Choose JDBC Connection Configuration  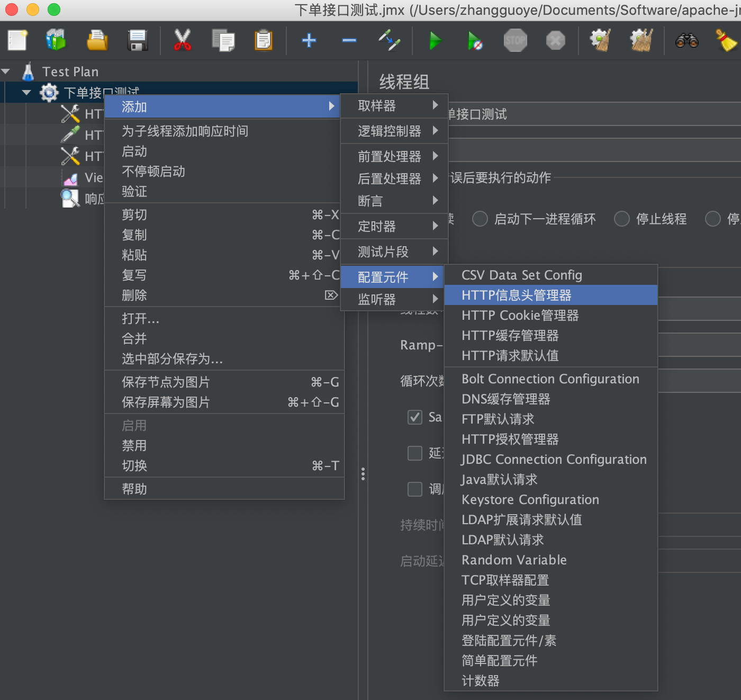(x=551, y=459)
